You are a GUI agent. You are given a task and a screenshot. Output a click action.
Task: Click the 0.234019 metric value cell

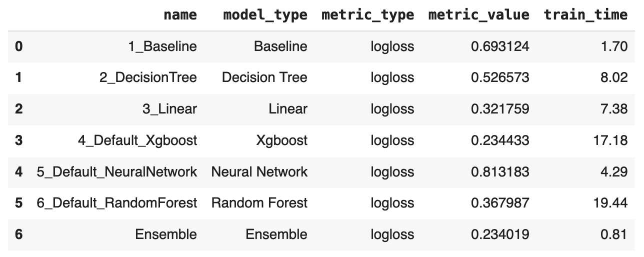(499, 234)
